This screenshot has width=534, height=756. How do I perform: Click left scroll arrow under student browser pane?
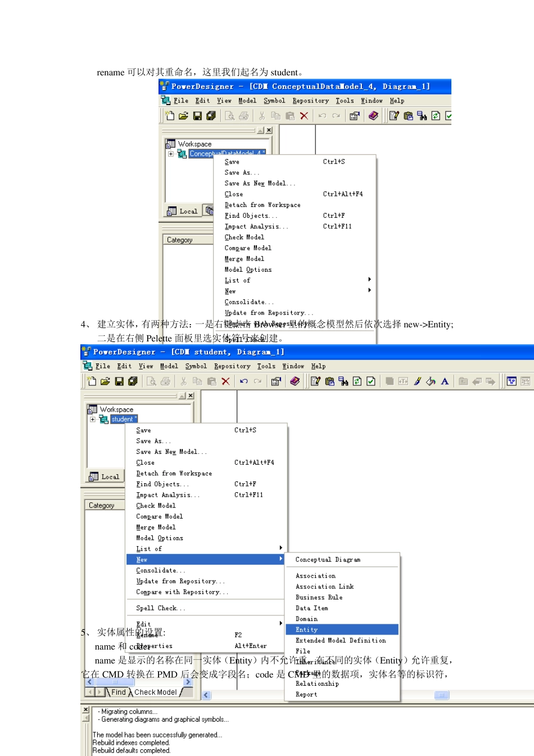point(89,682)
